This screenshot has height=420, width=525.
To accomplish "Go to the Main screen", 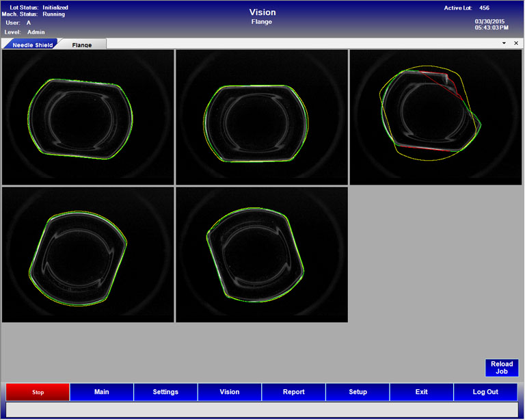I will pos(102,392).
